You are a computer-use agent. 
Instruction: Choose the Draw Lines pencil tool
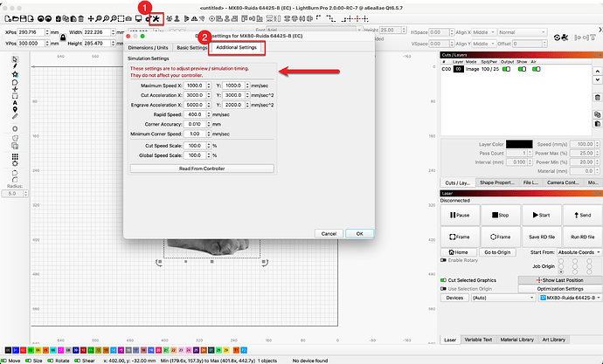pos(15,66)
